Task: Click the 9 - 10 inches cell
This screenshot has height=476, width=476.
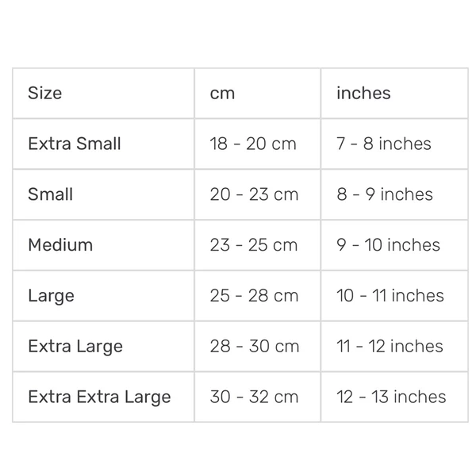Action: coord(389,245)
